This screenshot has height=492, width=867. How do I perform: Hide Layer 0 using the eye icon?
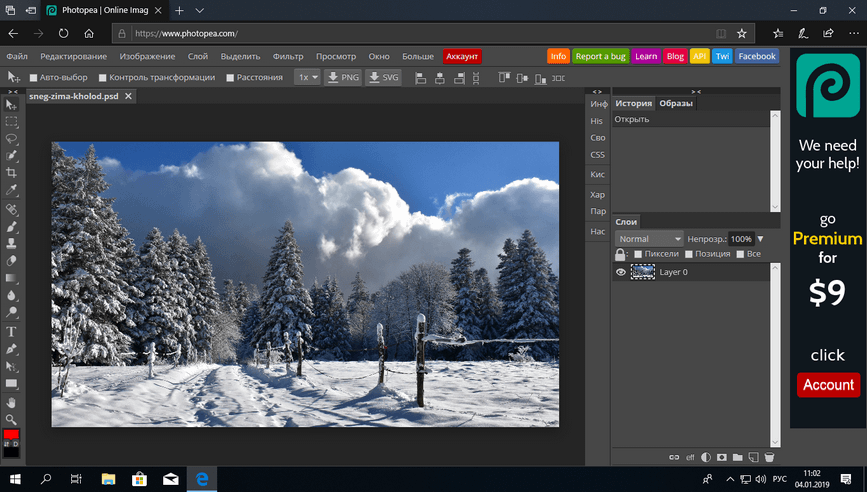click(x=621, y=272)
